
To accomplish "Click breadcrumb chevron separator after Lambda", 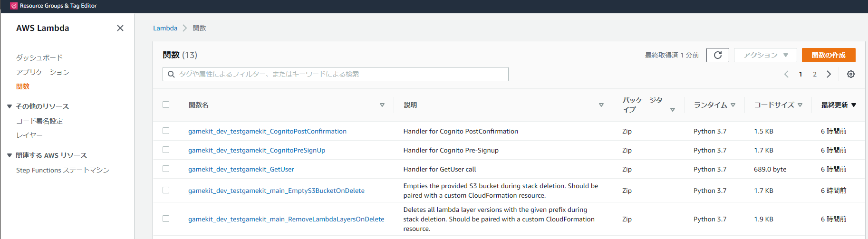I will [x=185, y=28].
